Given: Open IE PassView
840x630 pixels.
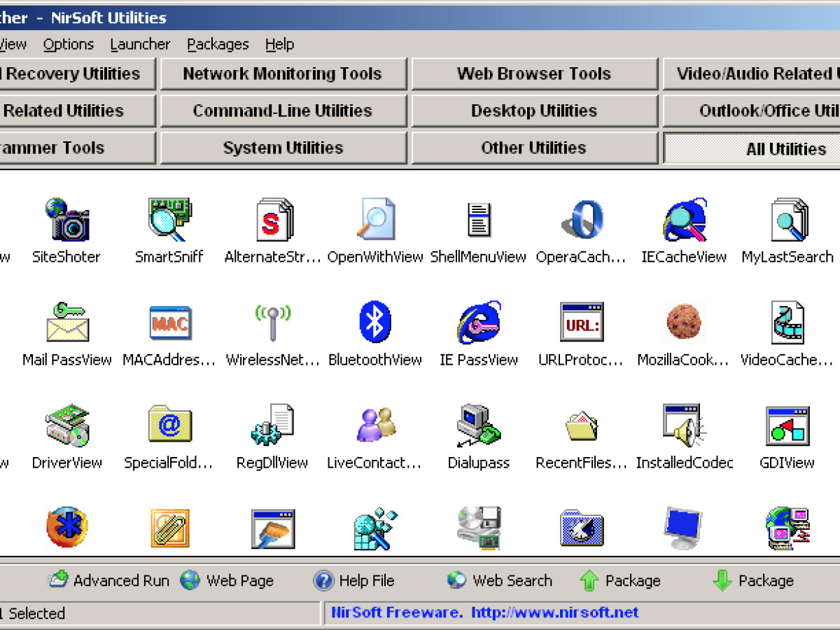Looking at the screenshot, I should tap(478, 322).
